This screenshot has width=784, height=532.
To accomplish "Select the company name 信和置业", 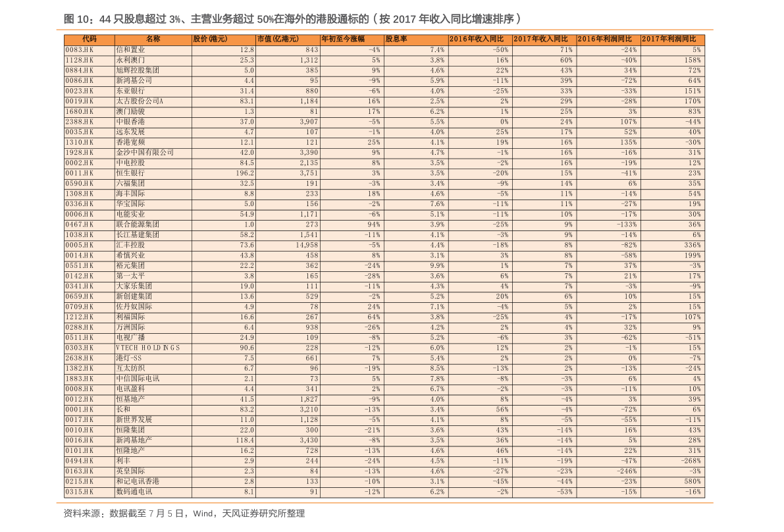I will (x=130, y=50).
